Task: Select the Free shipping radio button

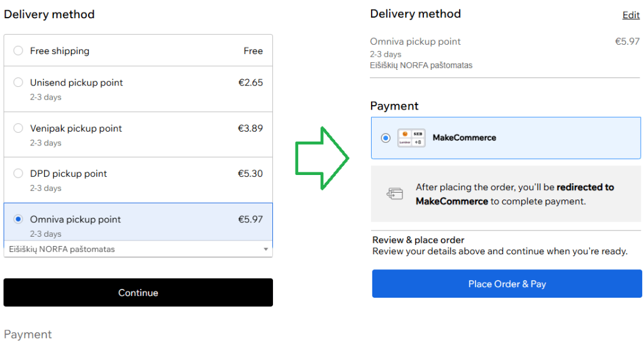Action: [18, 51]
